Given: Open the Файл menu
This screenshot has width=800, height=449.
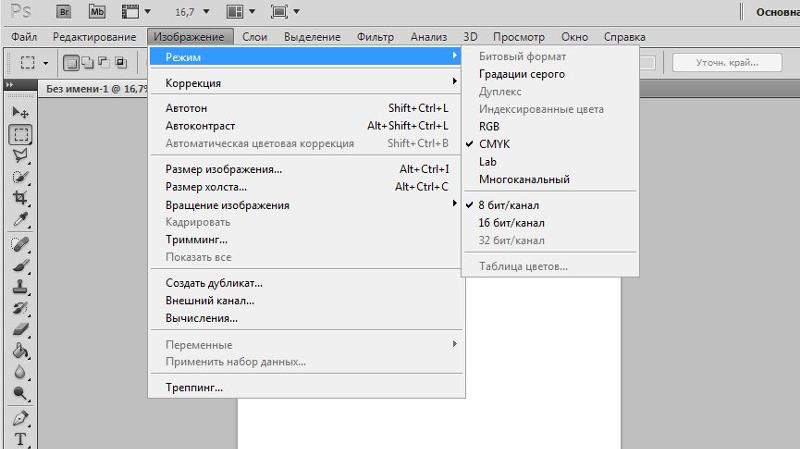Looking at the screenshot, I should point(24,37).
